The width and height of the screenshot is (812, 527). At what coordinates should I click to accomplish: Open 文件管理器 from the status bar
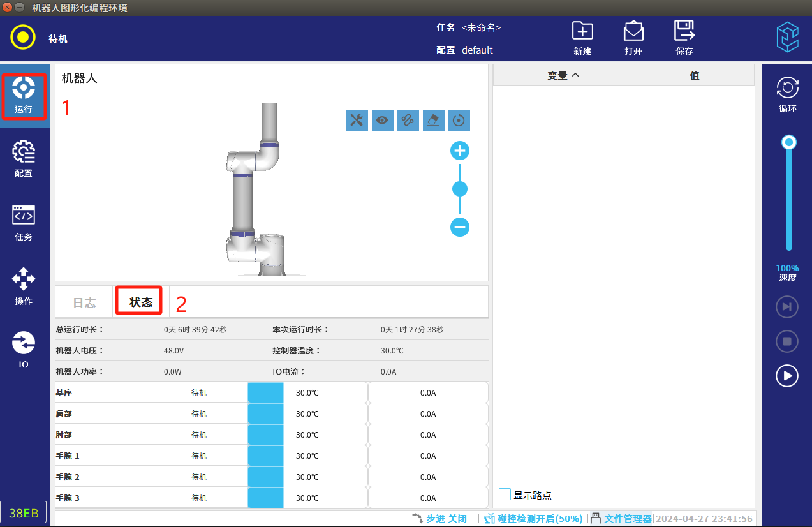click(x=621, y=519)
